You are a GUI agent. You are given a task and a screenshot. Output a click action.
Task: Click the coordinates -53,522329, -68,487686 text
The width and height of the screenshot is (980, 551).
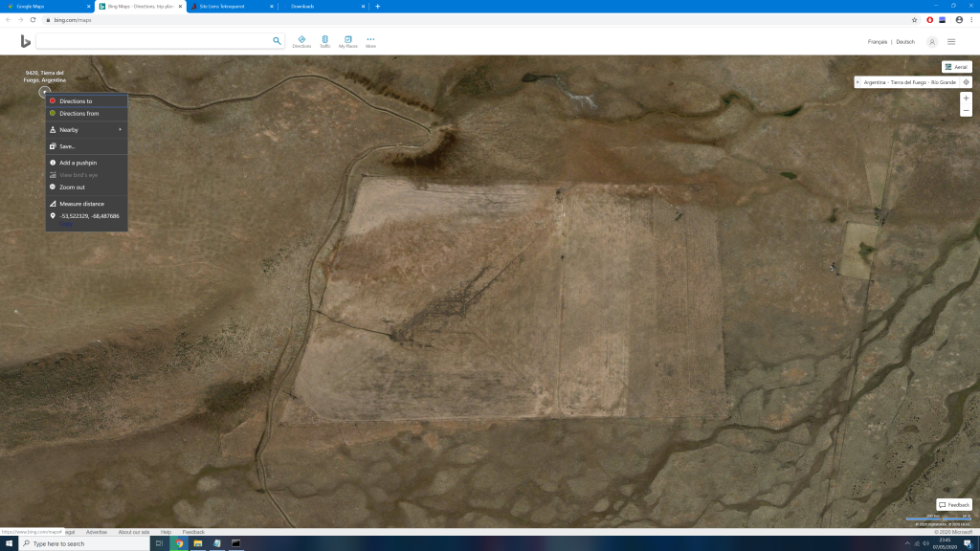(x=89, y=215)
